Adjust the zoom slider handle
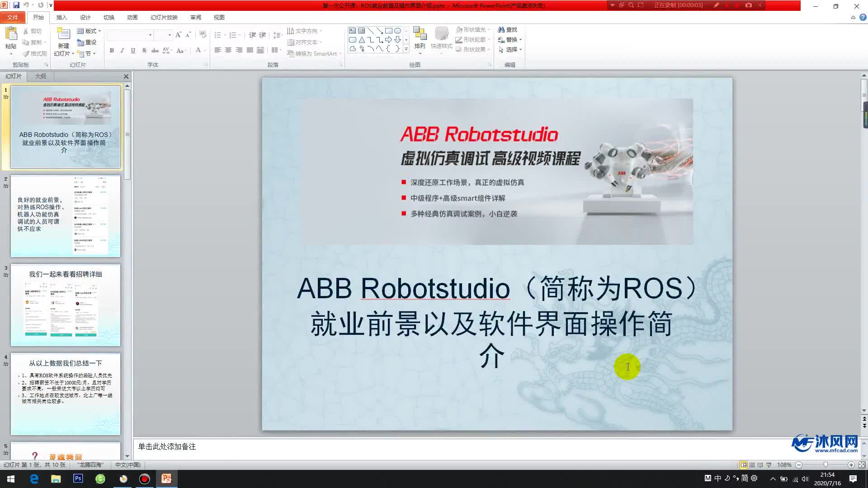This screenshot has height=488, width=868. coord(826,465)
